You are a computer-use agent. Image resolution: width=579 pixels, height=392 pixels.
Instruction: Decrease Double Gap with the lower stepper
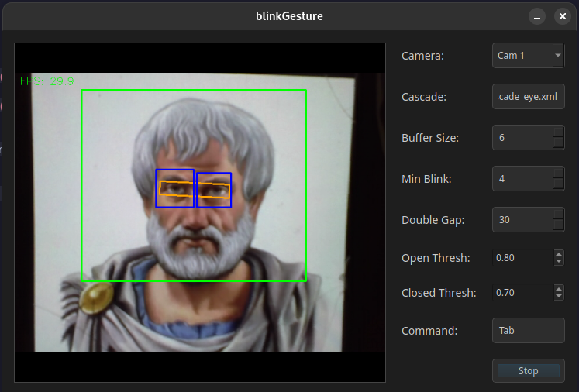(x=559, y=225)
